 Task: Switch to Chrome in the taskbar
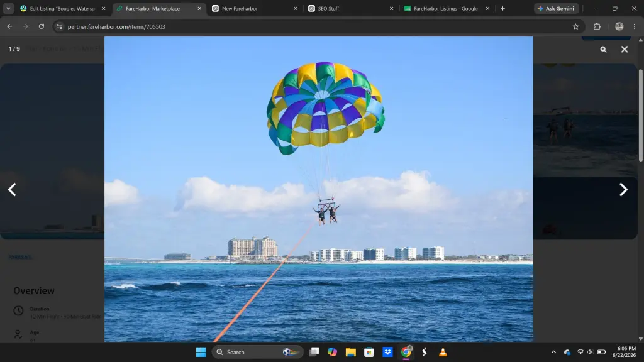(406, 352)
